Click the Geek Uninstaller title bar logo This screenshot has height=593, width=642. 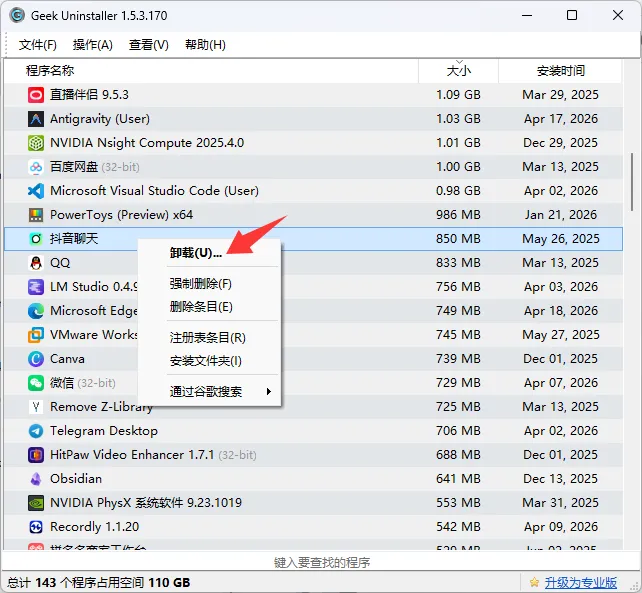17,16
